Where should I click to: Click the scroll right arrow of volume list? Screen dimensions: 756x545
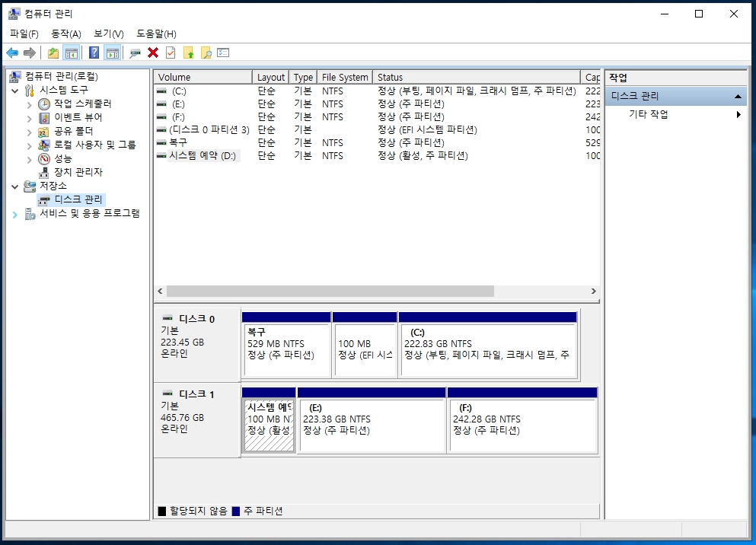pos(594,291)
